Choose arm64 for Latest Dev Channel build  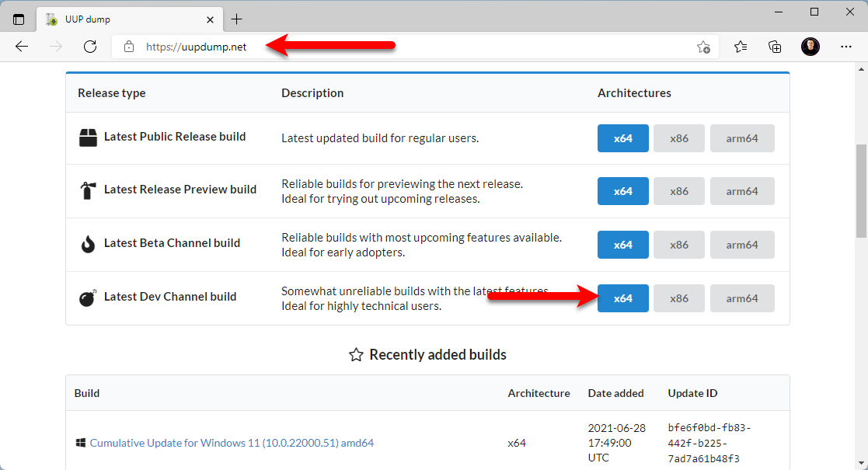tap(742, 298)
